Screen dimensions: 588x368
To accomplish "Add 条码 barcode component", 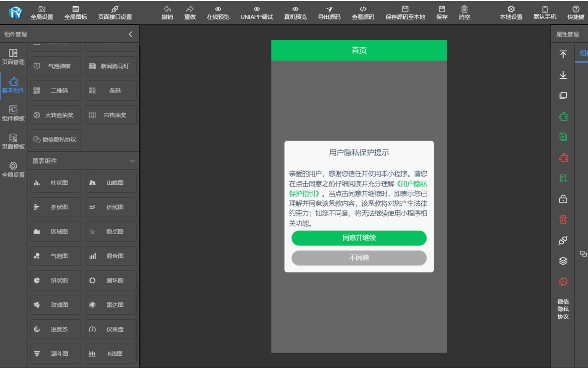I will click(x=111, y=91).
